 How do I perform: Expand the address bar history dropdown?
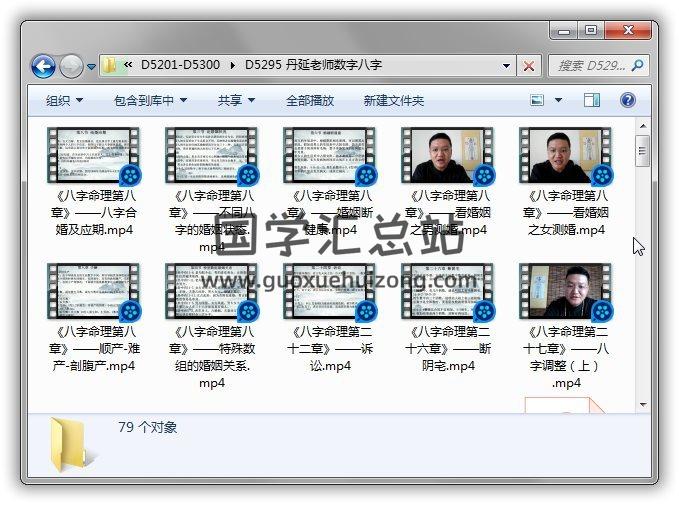click(x=506, y=66)
